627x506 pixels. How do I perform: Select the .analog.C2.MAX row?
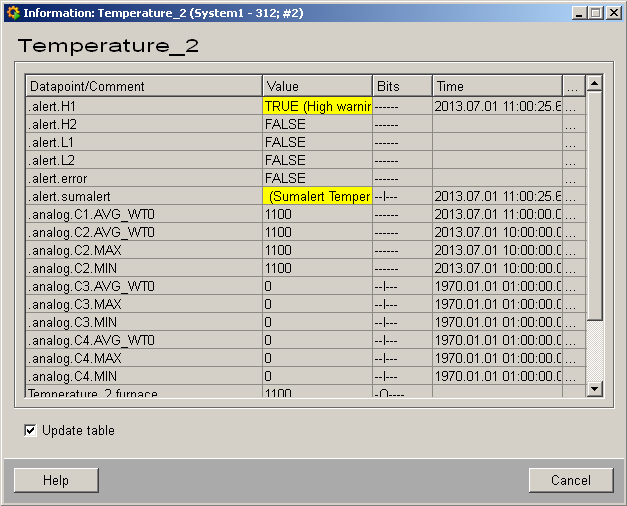144,250
